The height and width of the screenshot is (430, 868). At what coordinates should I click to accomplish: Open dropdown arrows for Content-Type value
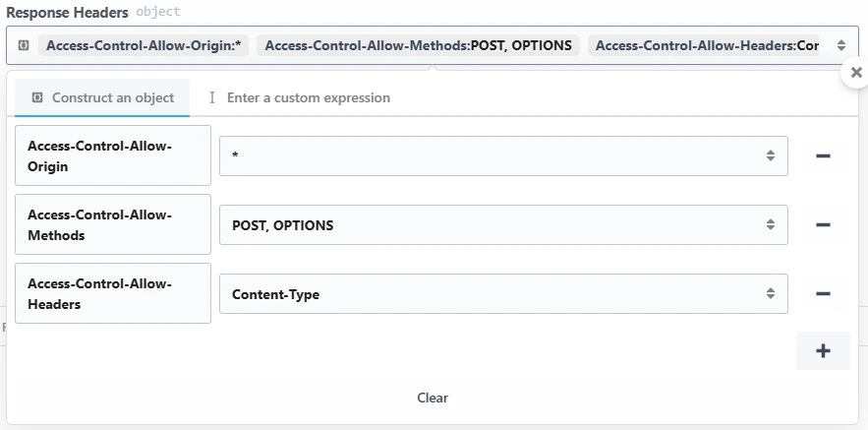pyautogui.click(x=771, y=293)
